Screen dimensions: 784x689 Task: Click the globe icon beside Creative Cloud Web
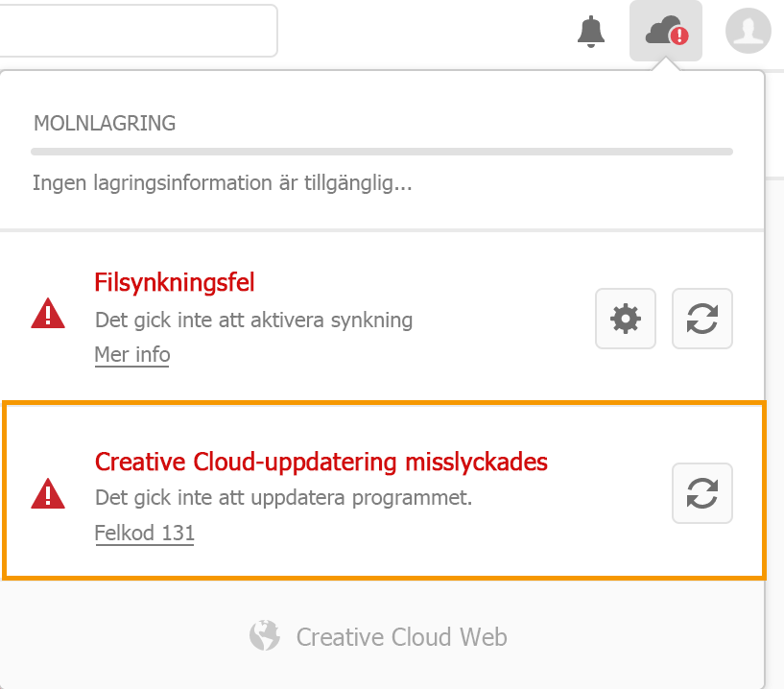tap(265, 635)
